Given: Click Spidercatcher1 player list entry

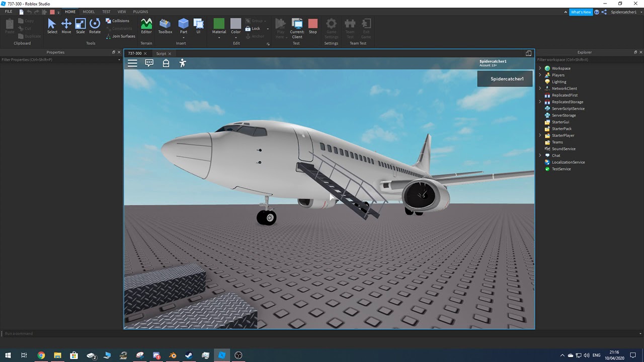Looking at the screenshot, I should pyautogui.click(x=505, y=79).
